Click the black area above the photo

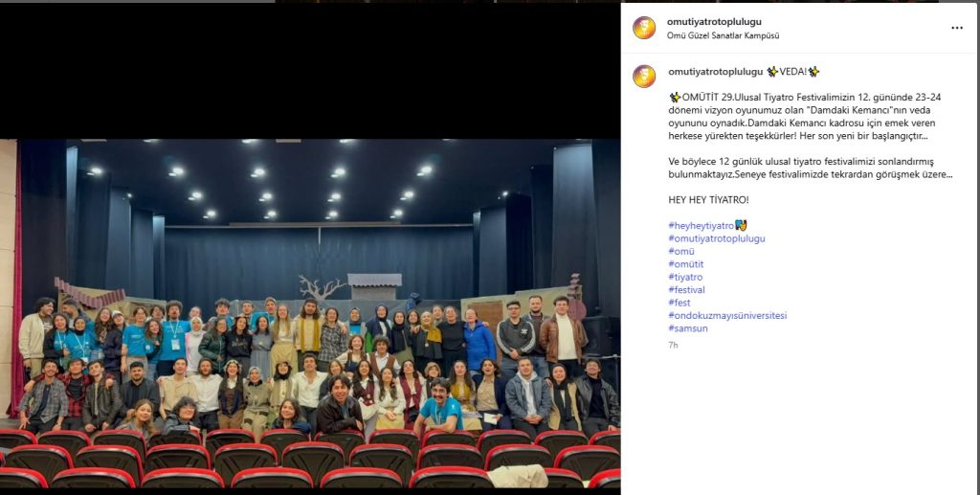[310, 71]
